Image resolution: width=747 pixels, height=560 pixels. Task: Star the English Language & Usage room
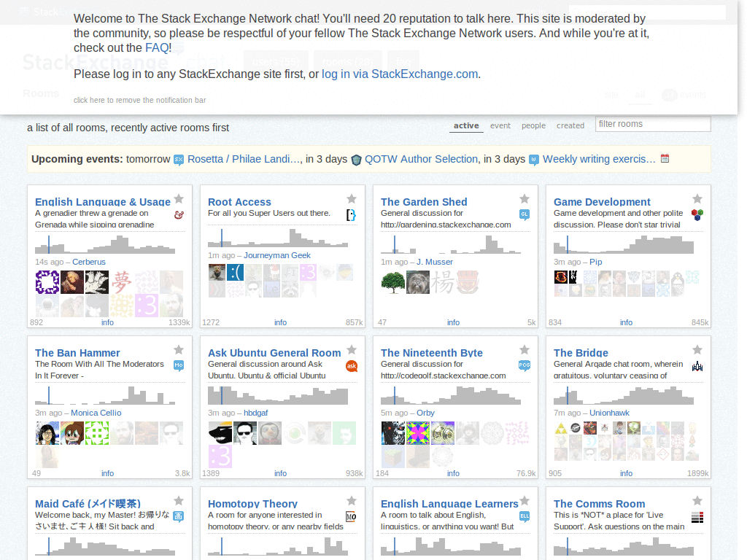pos(179,198)
